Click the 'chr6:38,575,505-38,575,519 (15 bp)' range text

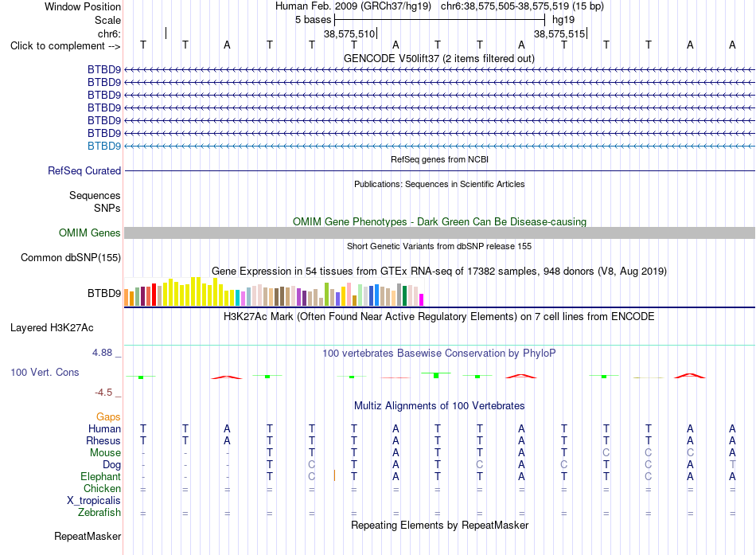click(x=522, y=6)
